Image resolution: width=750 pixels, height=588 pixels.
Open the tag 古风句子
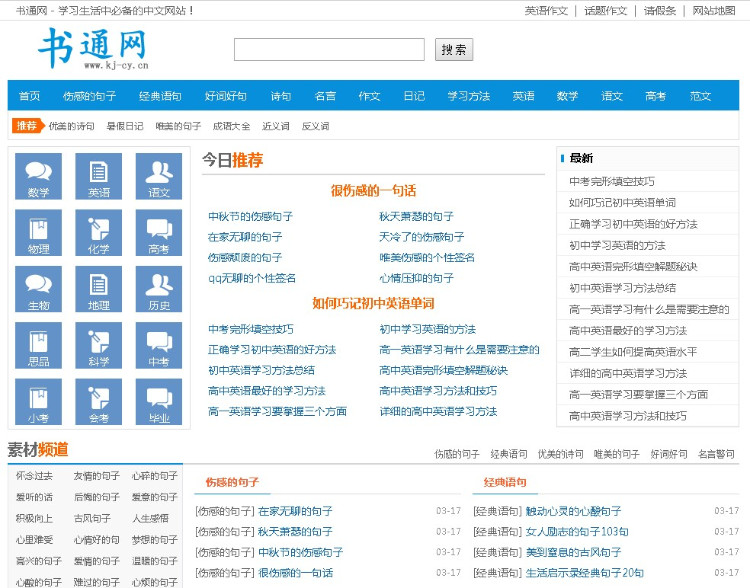coord(92,518)
